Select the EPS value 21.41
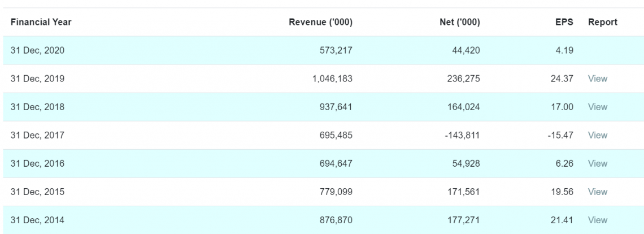The height and width of the screenshot is (234, 644). [x=563, y=220]
